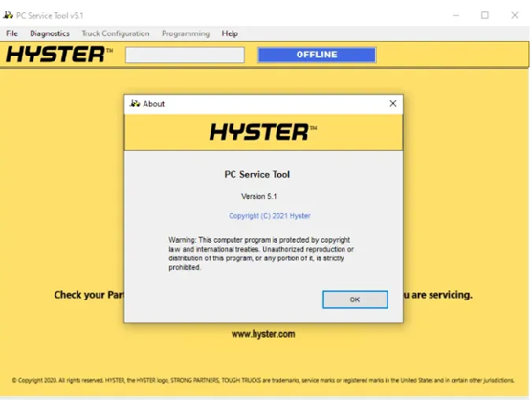This screenshot has height=400, width=532.
Task: Click the www.hyster.com text
Action: click(x=263, y=334)
